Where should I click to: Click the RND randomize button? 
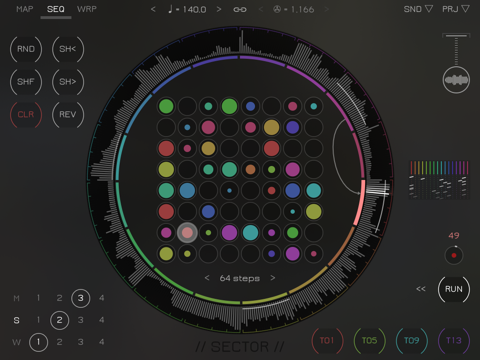point(26,49)
